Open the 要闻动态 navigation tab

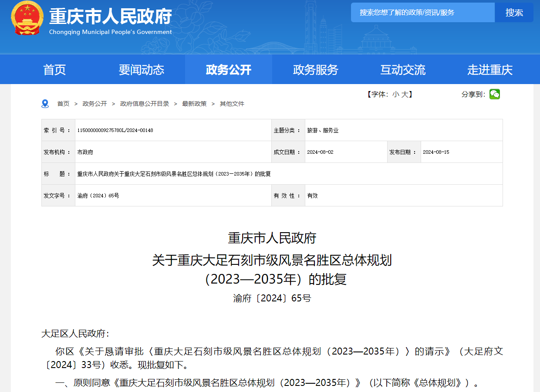(142, 70)
